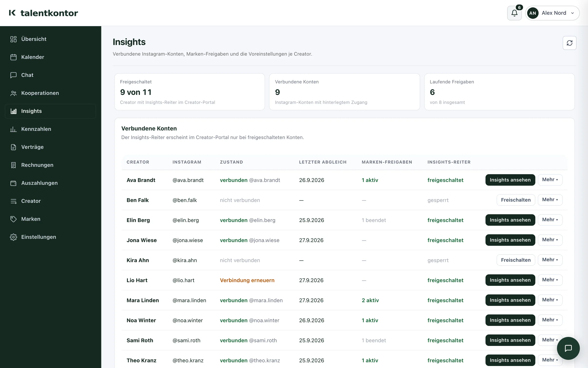This screenshot has height=368, width=588.
Task: Click the name Sami Roth
Action: click(x=140, y=341)
